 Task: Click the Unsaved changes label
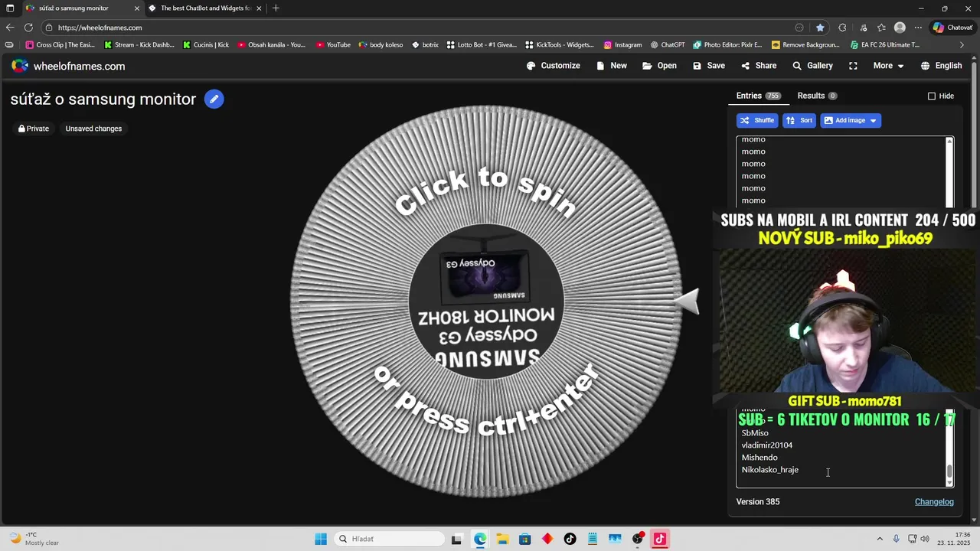click(x=93, y=129)
